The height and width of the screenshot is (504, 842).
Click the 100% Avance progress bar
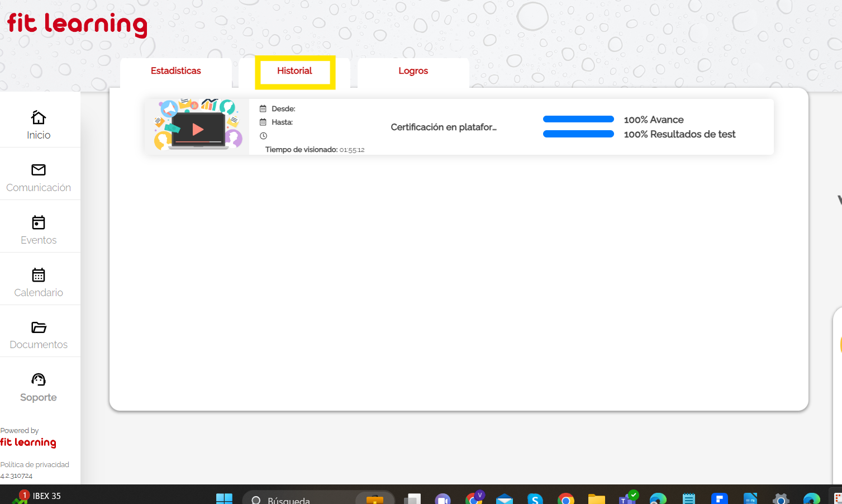(x=578, y=119)
